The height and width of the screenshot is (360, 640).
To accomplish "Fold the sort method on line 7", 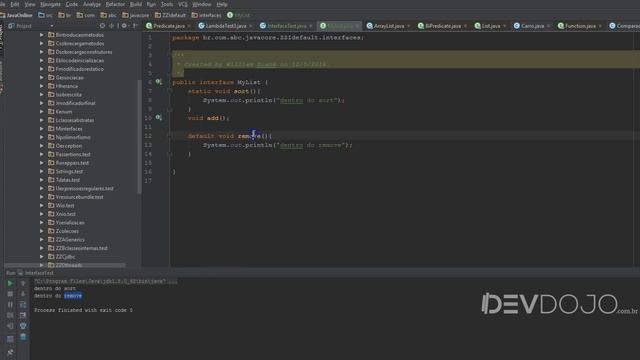I will (170, 91).
